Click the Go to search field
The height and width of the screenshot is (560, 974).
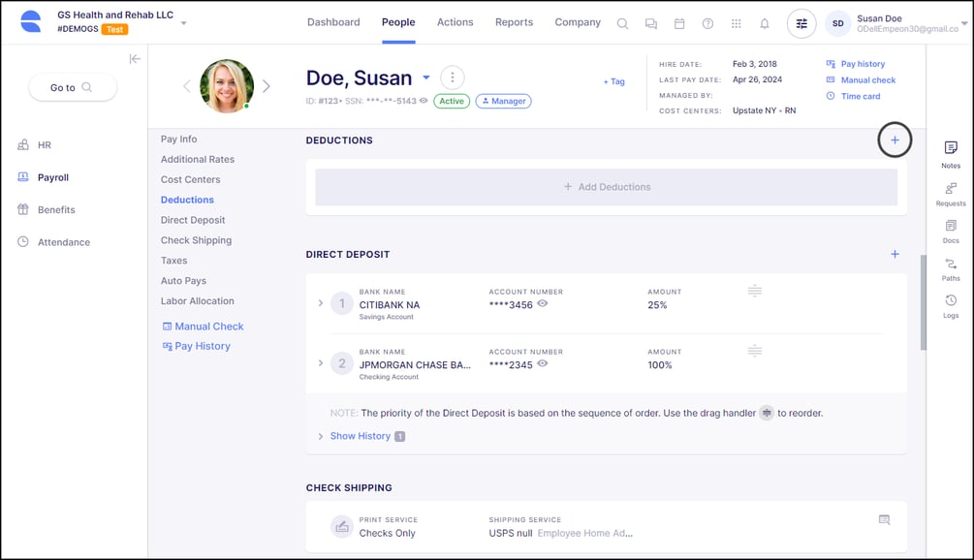click(71, 86)
